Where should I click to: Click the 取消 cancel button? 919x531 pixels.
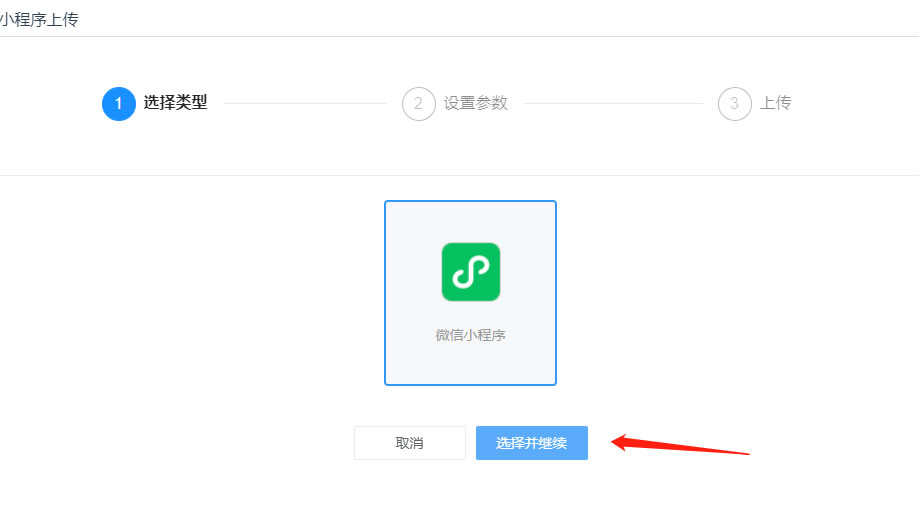click(410, 443)
